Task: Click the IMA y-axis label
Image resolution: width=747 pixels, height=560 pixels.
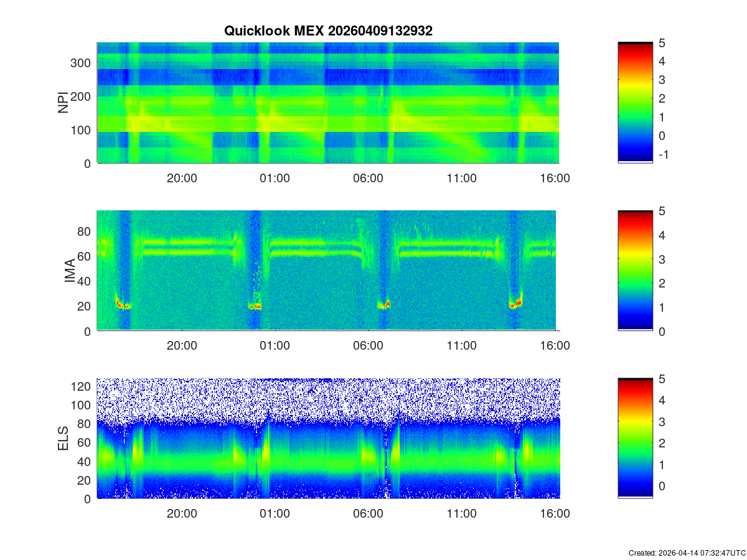Action: tap(70, 271)
